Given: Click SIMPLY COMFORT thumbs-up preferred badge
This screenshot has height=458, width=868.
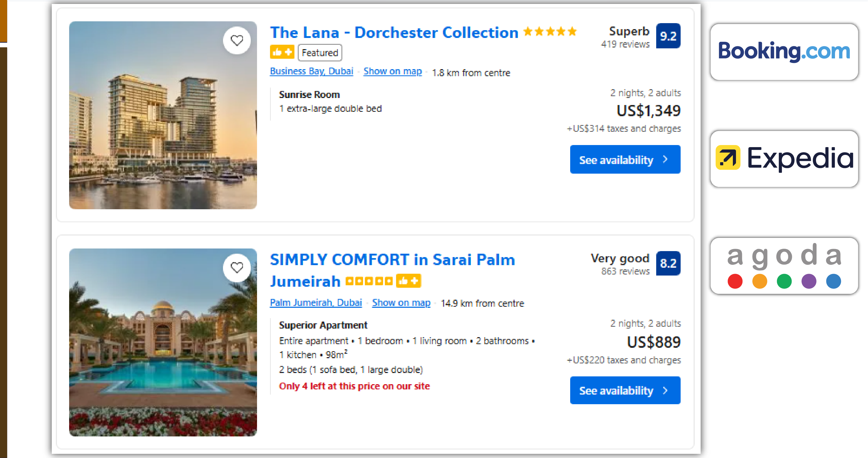Looking at the screenshot, I should click(x=408, y=281).
